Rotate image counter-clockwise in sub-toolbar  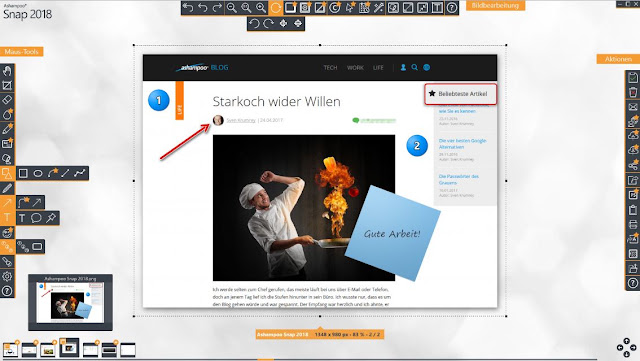pyautogui.click(x=254, y=24)
